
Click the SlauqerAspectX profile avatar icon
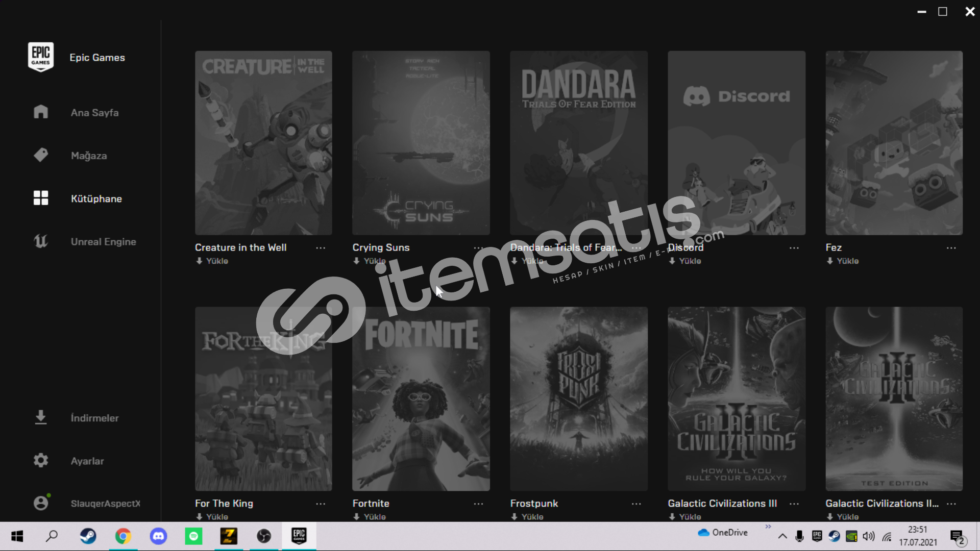coord(41,503)
